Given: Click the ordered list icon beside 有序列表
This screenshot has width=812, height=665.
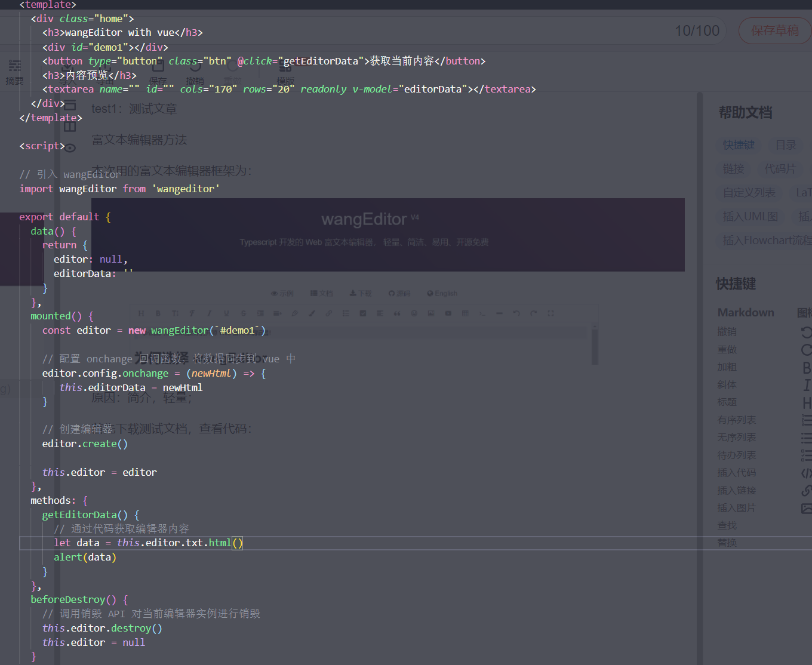Looking at the screenshot, I should (807, 420).
